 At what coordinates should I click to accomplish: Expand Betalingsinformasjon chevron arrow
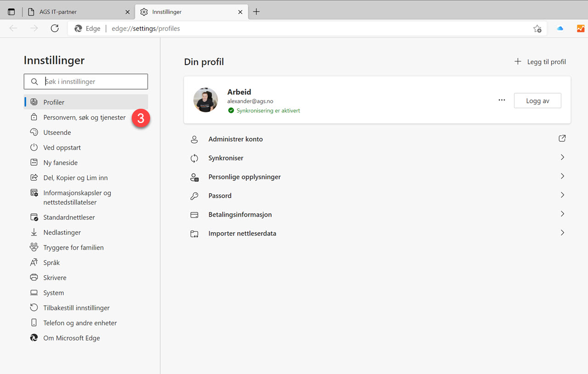point(562,214)
